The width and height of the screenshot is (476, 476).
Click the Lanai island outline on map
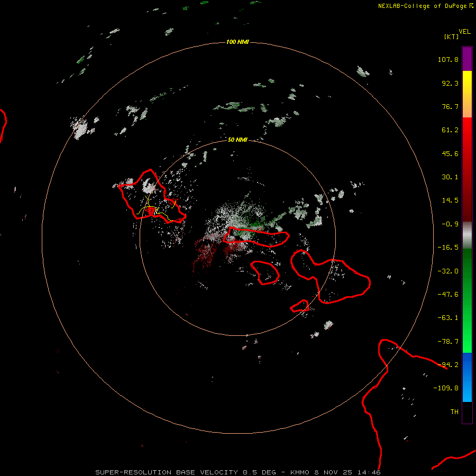265,272
